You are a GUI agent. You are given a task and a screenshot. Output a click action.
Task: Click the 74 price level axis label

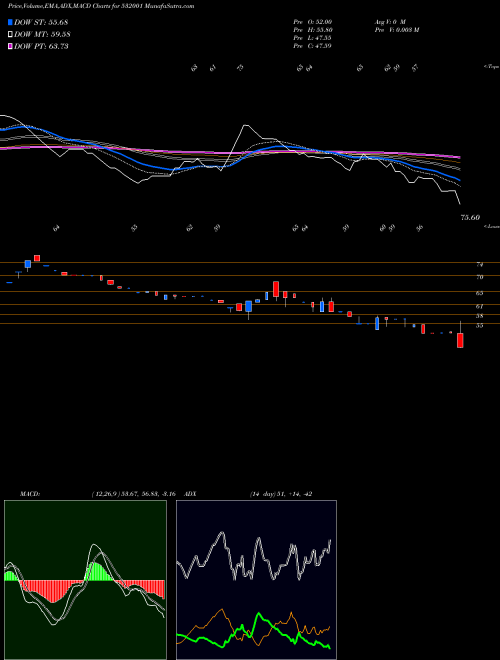coord(479,265)
